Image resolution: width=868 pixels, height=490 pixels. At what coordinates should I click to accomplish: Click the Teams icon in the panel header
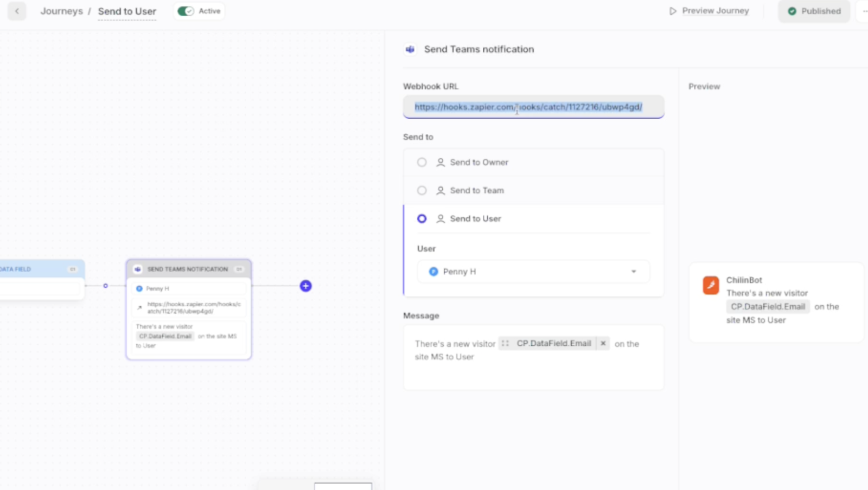tap(410, 49)
